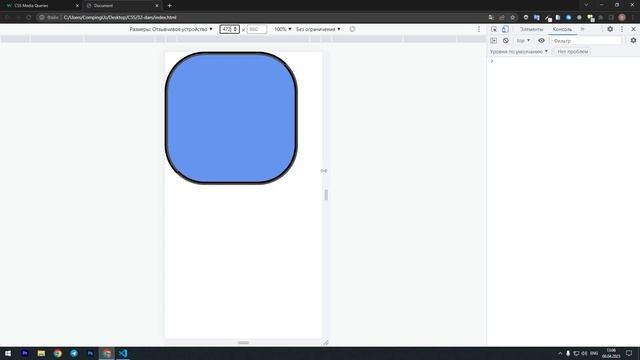
Task: Open device toolbar more options menu
Action: coord(479,29)
